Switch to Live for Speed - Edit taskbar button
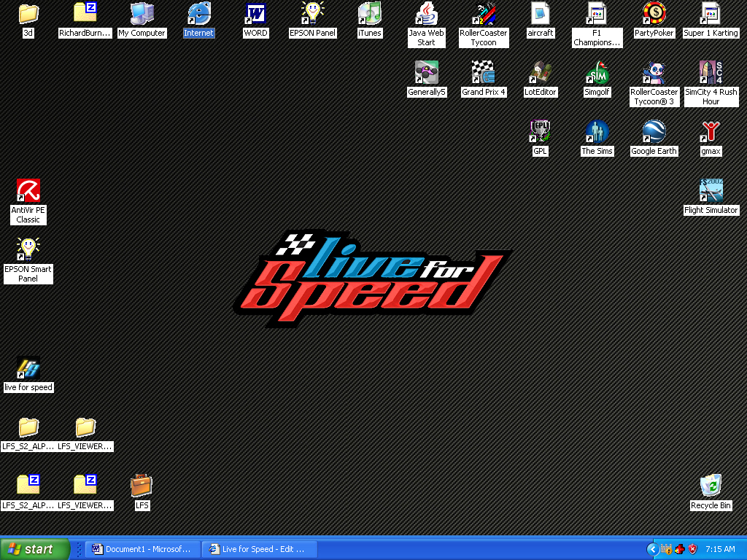Image resolution: width=747 pixels, height=560 pixels. point(260,549)
